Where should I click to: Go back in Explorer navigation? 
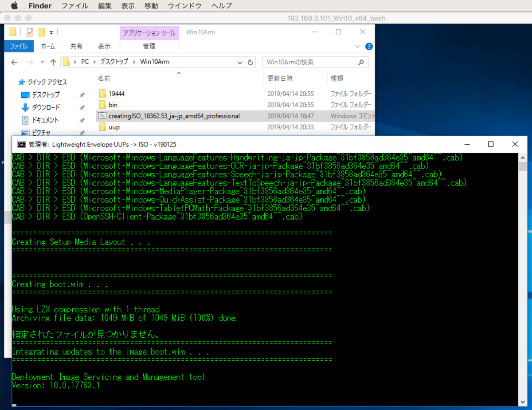14,62
